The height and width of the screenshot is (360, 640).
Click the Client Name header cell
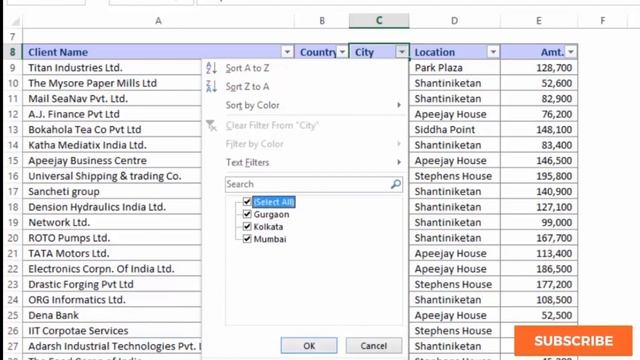coord(158,52)
